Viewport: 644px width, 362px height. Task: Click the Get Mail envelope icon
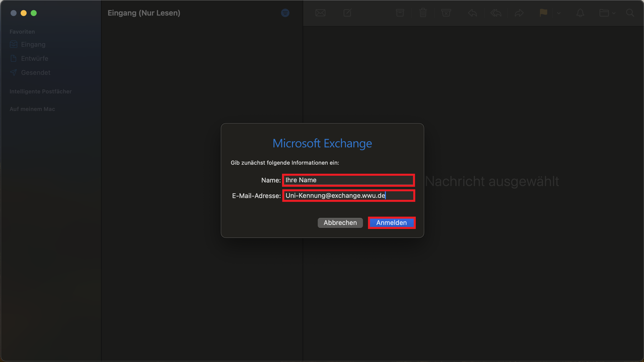[x=320, y=13]
